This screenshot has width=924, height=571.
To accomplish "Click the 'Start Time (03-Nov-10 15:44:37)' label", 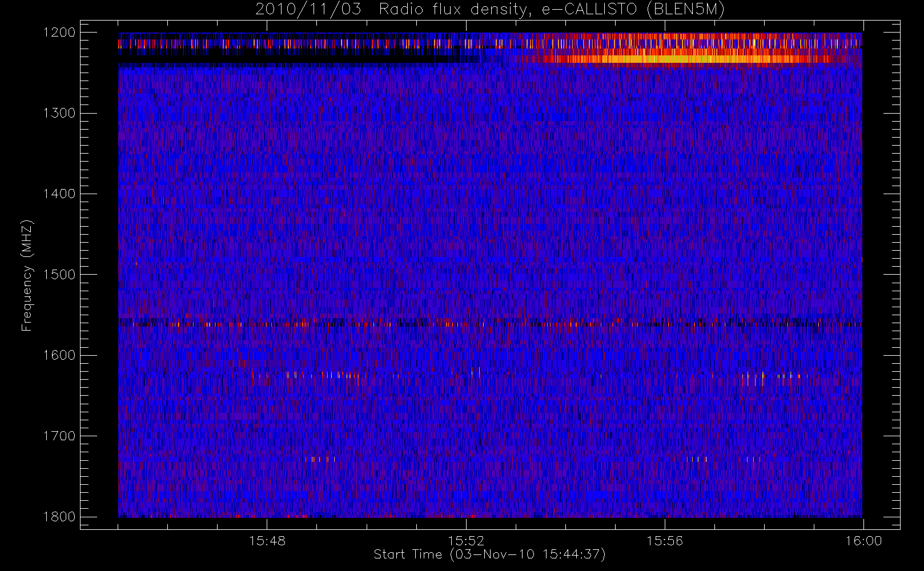I will tap(489, 554).
